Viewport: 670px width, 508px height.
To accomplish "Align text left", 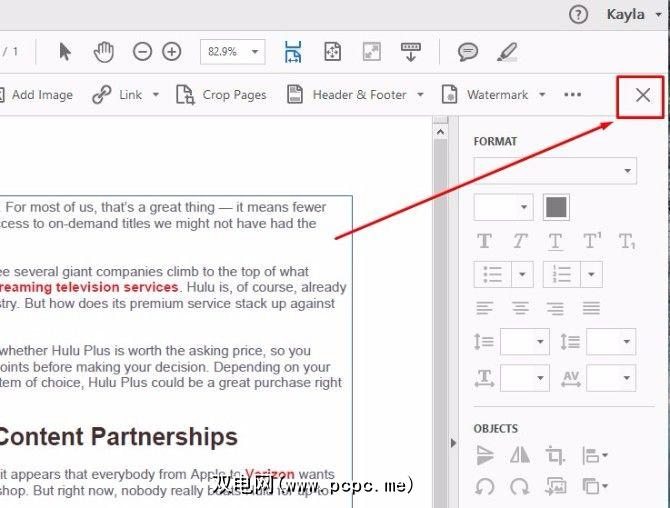I will click(485, 308).
